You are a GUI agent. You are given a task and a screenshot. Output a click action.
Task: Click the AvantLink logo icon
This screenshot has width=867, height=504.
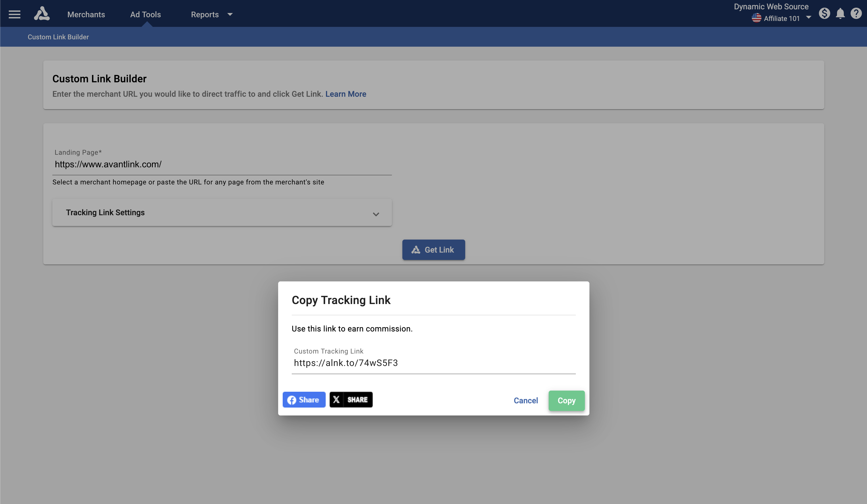[42, 14]
